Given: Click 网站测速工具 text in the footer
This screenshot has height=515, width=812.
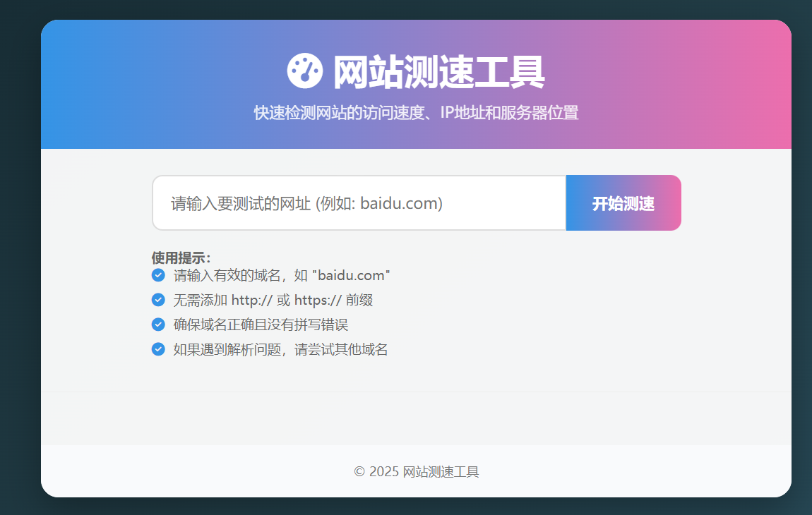Looking at the screenshot, I should (441, 472).
